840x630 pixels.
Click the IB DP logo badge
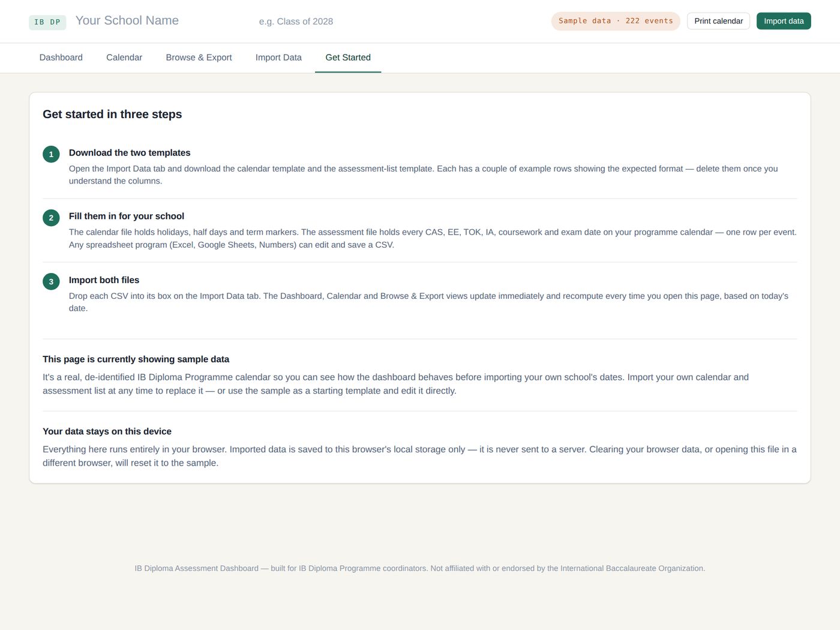coord(47,22)
